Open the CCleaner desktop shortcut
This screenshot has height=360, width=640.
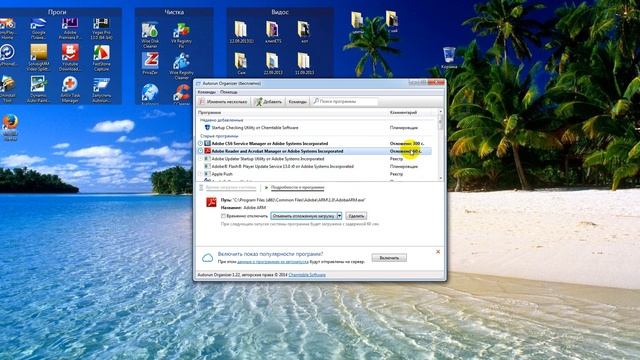click(182, 94)
